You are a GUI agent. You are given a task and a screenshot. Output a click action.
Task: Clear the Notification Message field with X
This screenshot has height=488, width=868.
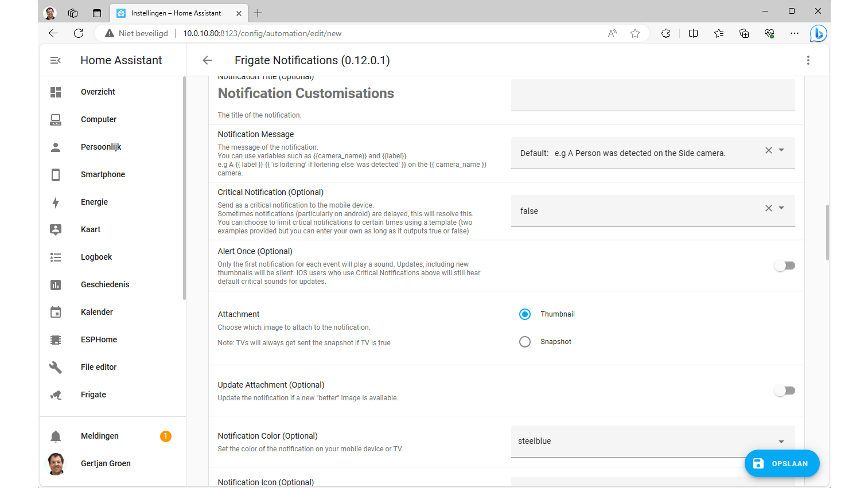coord(768,150)
